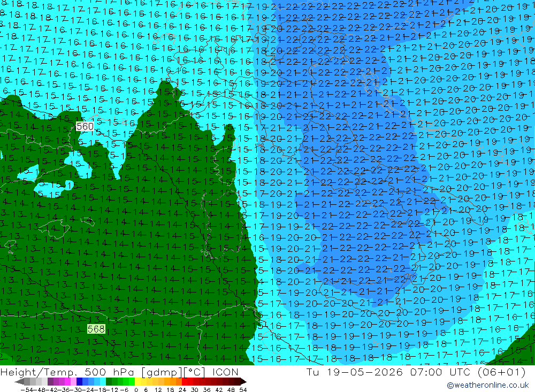Click the 'Tu 19-05-2026' date text

355,372
